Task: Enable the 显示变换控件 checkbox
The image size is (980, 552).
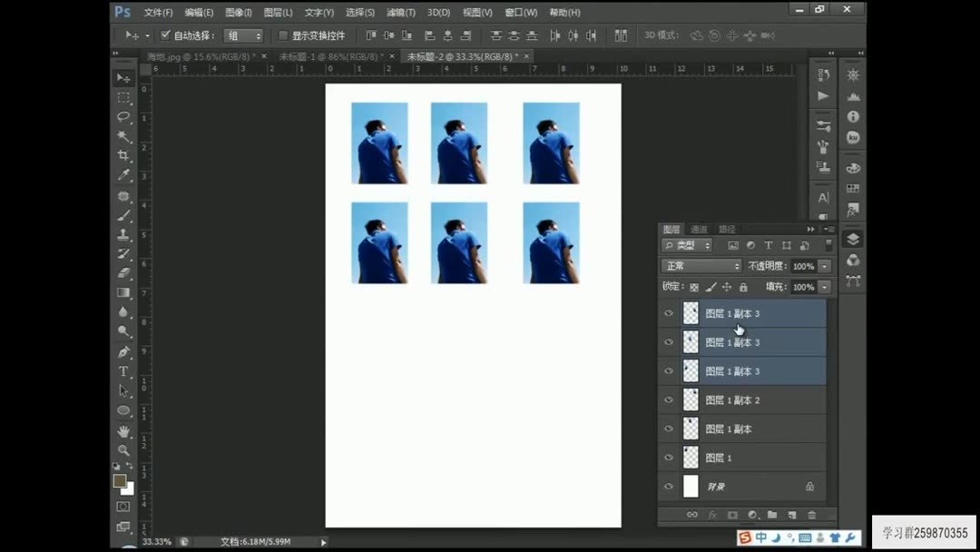Action: coord(283,35)
